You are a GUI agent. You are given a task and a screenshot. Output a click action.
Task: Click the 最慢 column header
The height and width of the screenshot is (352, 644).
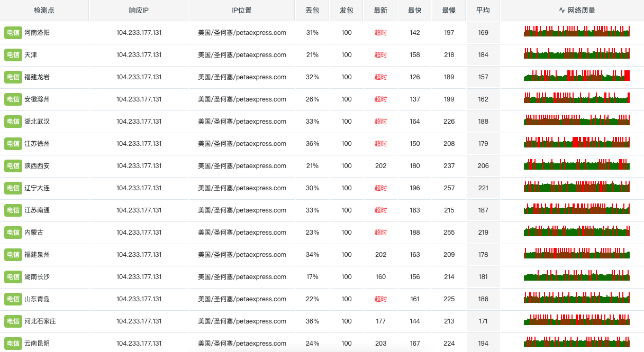(449, 11)
